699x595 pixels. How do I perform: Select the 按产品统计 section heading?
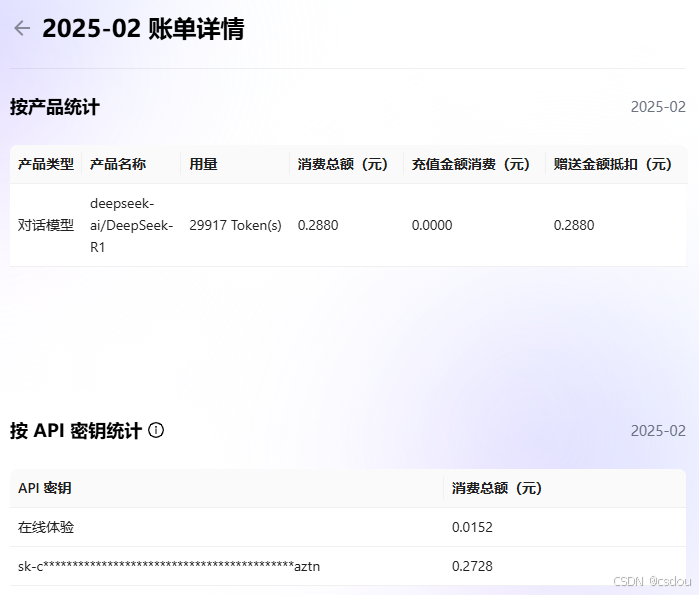[x=55, y=107]
